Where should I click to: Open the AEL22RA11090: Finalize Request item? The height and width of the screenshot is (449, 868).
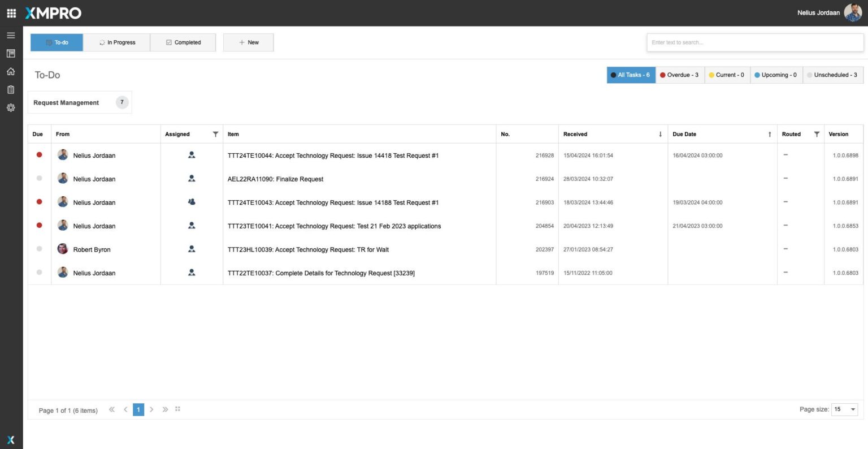pos(275,179)
